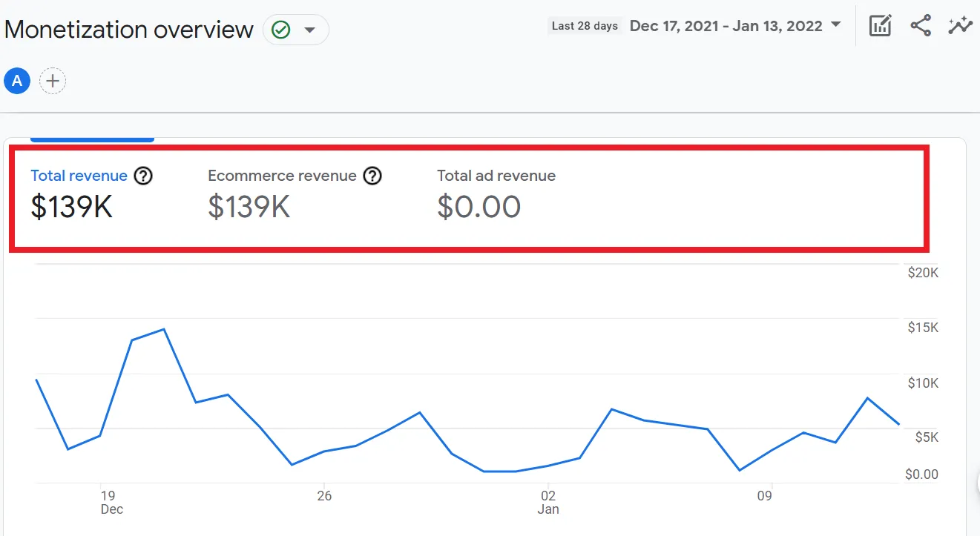Screen dimensions: 980x536
Task: Switch to the Total ad revenue tab
Action: pos(496,176)
